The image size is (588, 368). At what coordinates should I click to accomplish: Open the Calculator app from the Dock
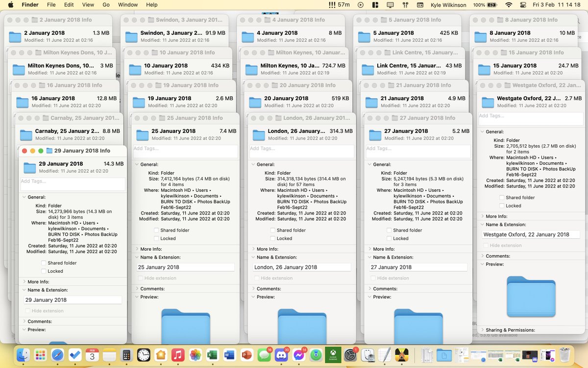click(x=126, y=354)
